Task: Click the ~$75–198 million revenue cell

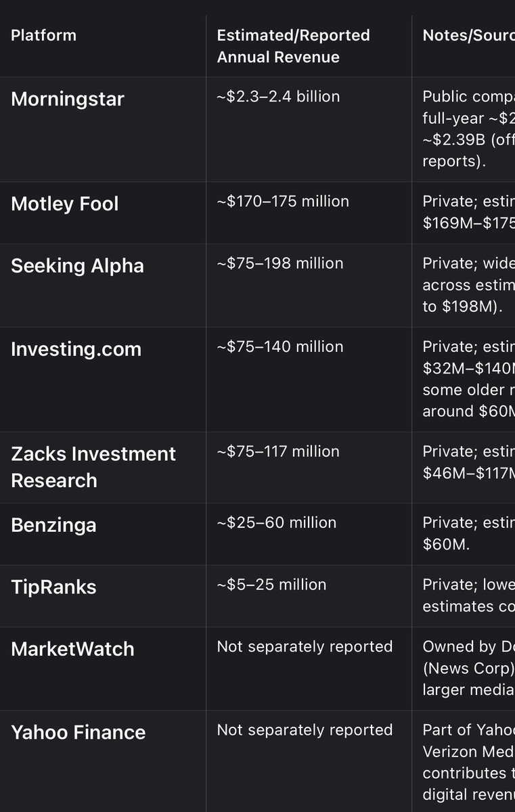Action: (280, 263)
